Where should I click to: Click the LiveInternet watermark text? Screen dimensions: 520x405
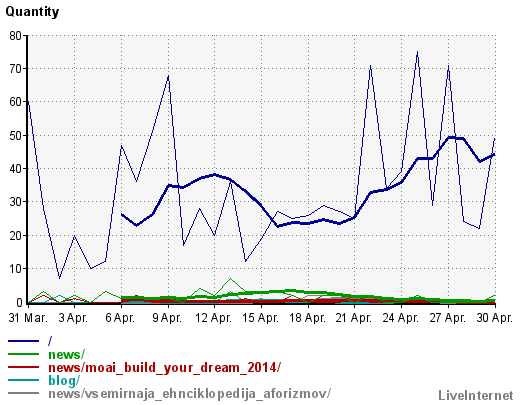click(x=476, y=396)
